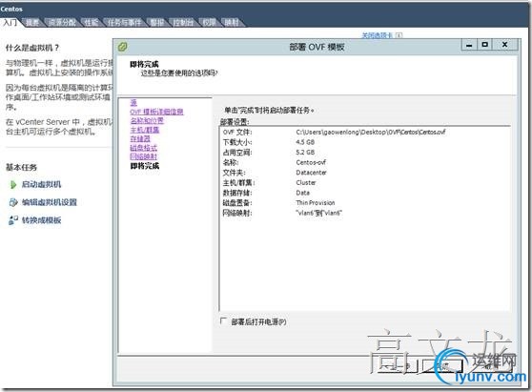The width and height of the screenshot is (532, 392).
Task: Click the Datacenter folder value
Action: (x=311, y=173)
